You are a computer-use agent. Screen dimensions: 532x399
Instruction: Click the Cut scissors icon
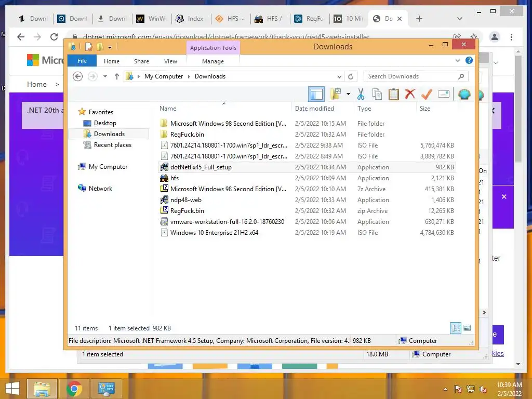point(361,94)
